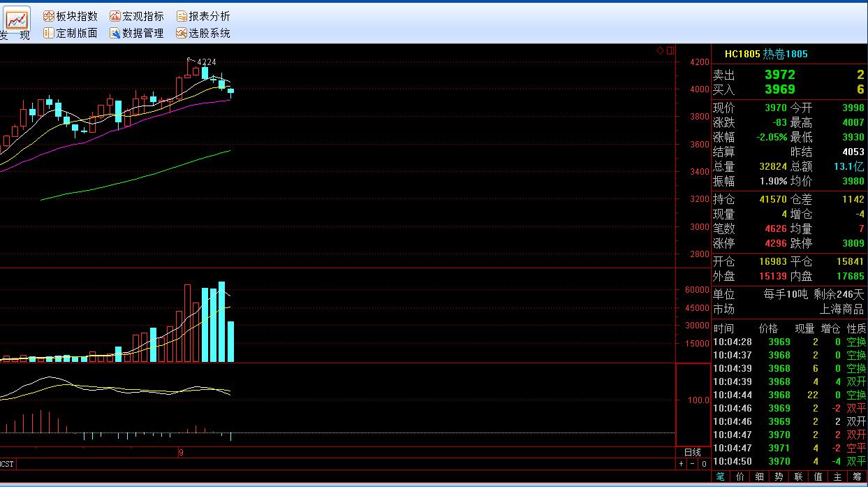Click the HC1805 热卷1805 contract title
This screenshot has height=487, width=868.
point(765,54)
